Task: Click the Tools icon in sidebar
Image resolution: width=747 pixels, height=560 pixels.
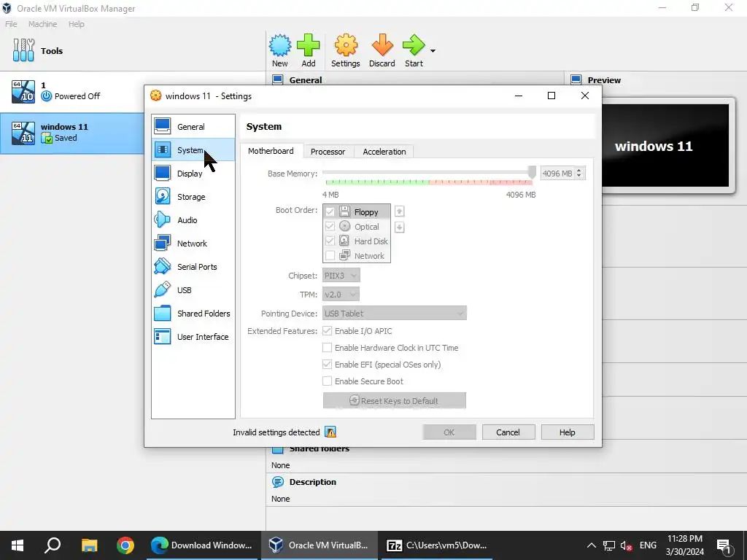Action: point(23,50)
